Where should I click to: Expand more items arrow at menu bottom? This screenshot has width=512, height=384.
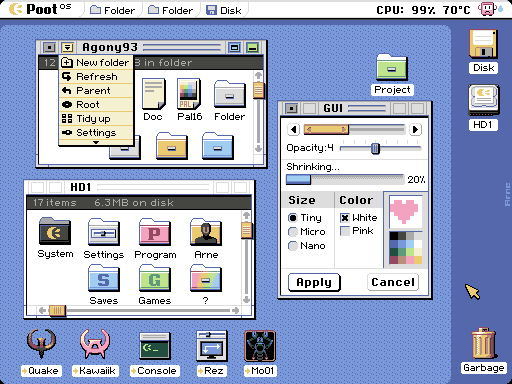pyautogui.click(x=96, y=142)
